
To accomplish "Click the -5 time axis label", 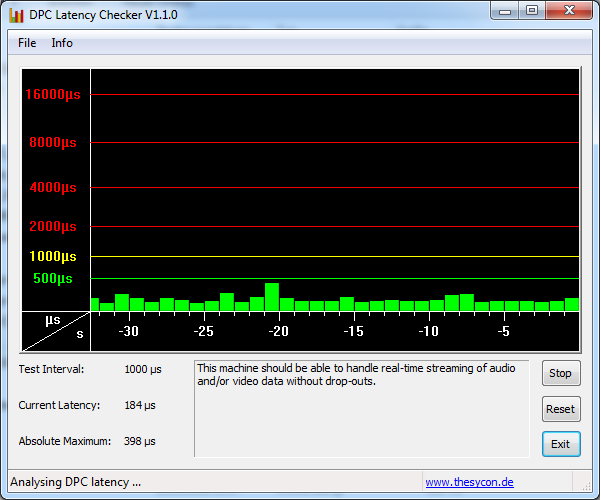I will click(x=504, y=331).
